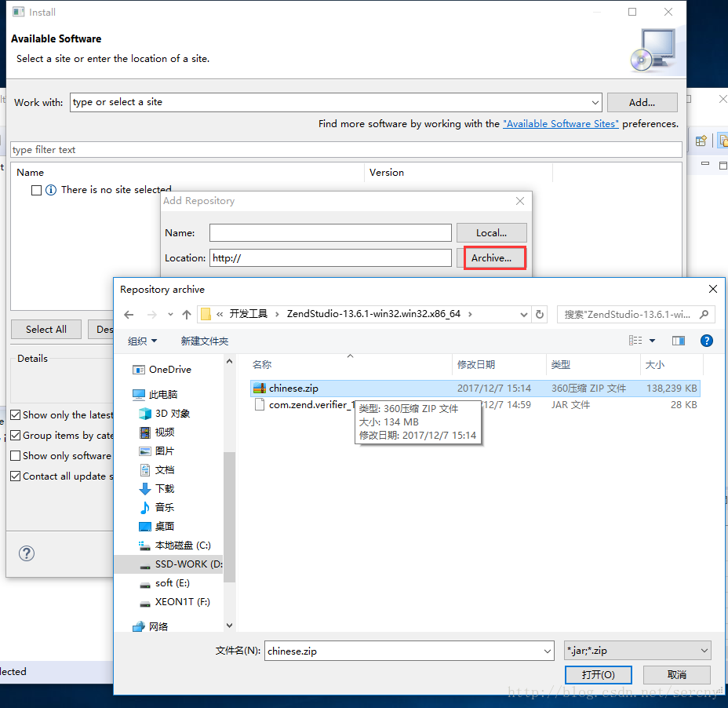Click the navigation pane scrollbar up arrow
Screen dimensions: 728x708
click(229, 361)
